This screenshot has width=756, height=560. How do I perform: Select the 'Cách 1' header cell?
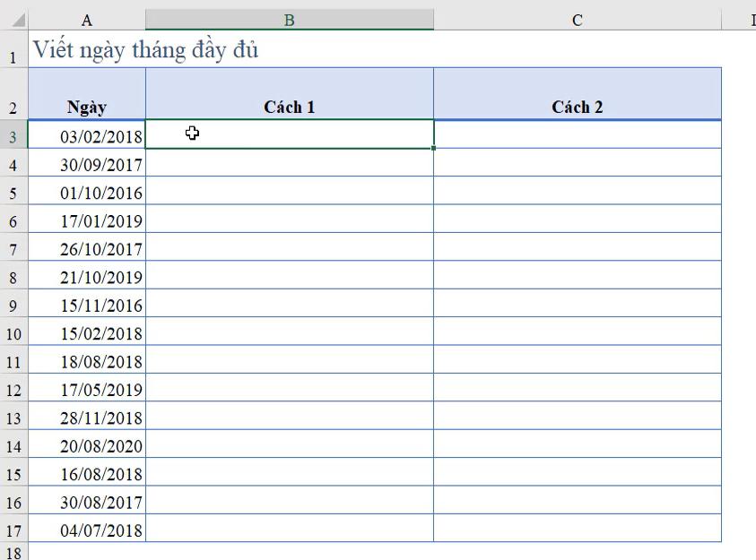tap(289, 106)
